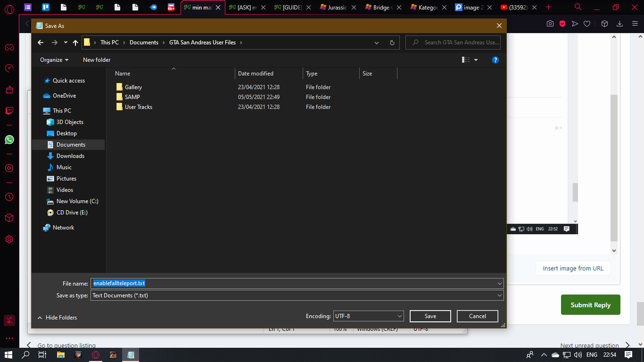This screenshot has height=362, width=644.
Task: Click the view options icon
Action: coord(466,60)
